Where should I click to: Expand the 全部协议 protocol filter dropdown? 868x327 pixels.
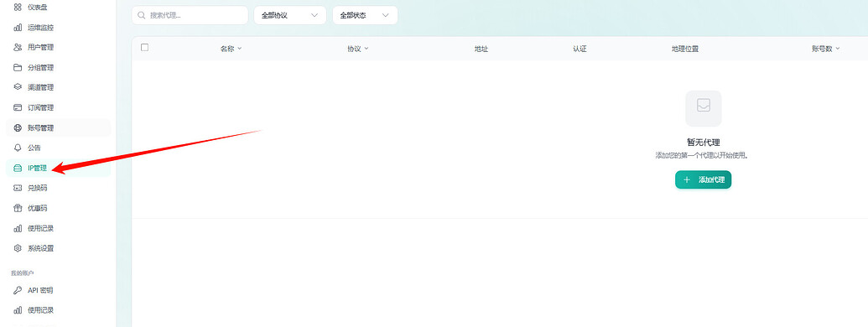point(290,15)
